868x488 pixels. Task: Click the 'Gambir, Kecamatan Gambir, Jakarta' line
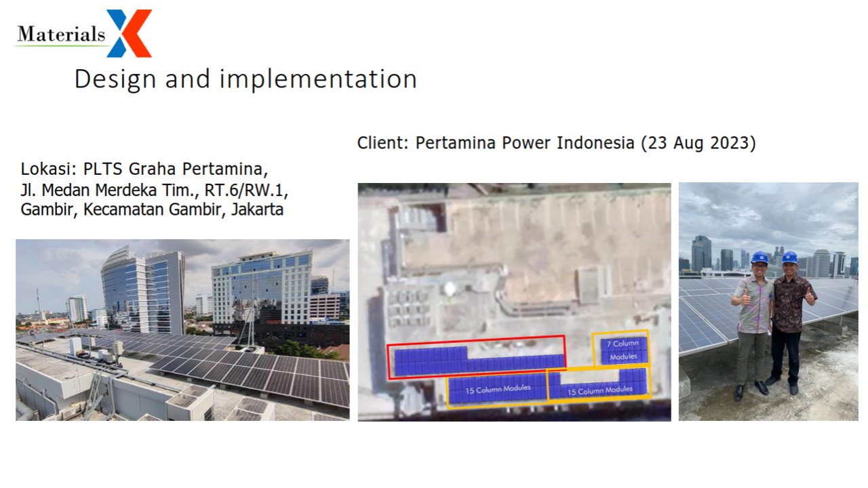point(152,209)
